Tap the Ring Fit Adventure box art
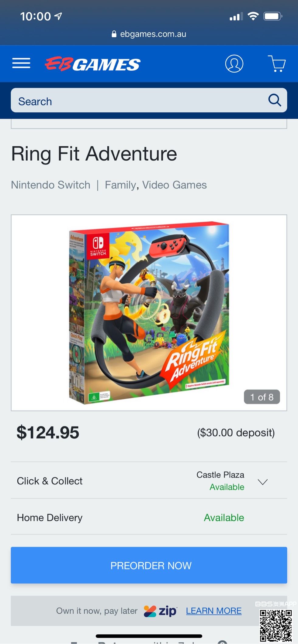 149,313
